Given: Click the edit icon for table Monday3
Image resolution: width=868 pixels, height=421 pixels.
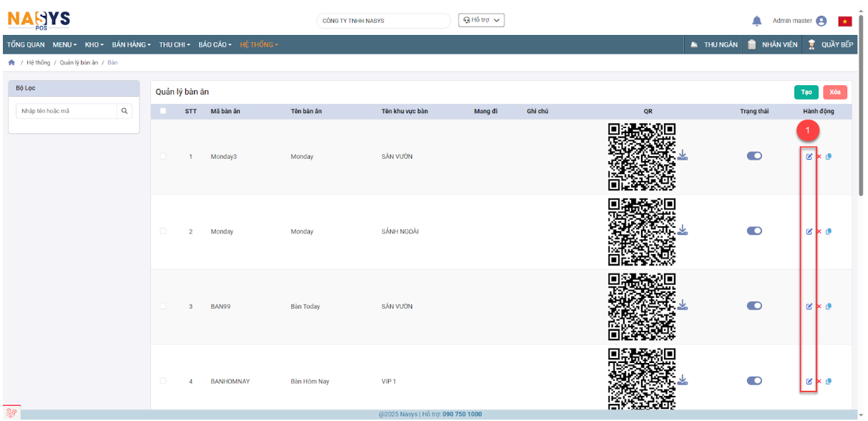Looking at the screenshot, I should click(809, 157).
